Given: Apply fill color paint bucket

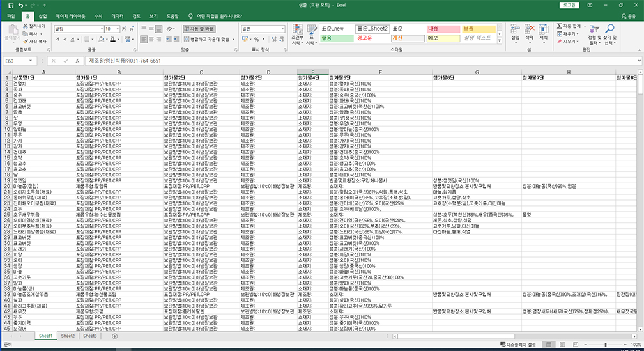Looking at the screenshot, I should pos(101,40).
